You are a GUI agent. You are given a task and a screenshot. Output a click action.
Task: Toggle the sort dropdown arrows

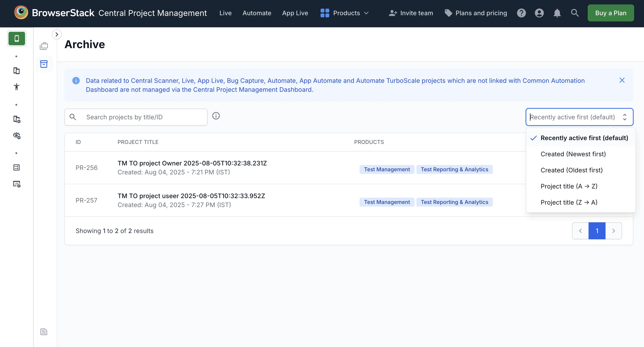click(x=625, y=117)
